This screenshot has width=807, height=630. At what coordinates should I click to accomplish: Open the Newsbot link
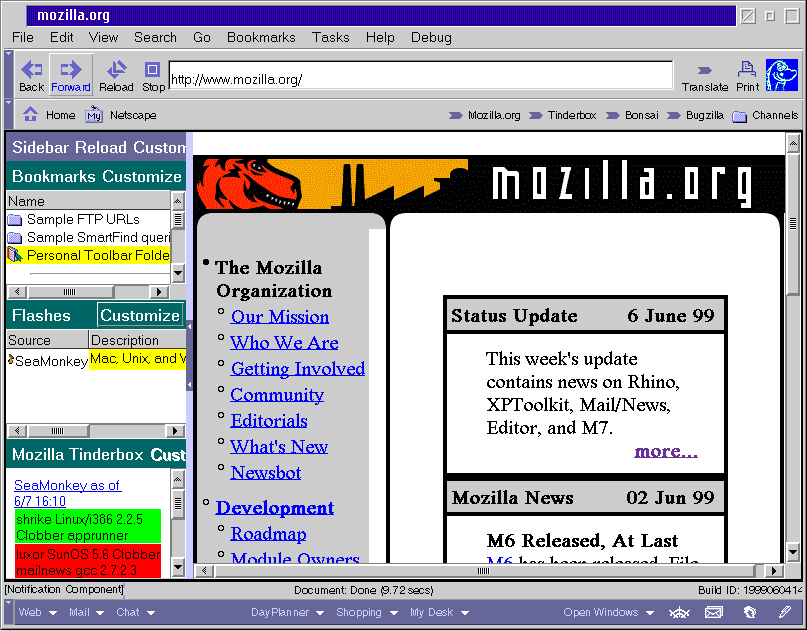coord(266,472)
